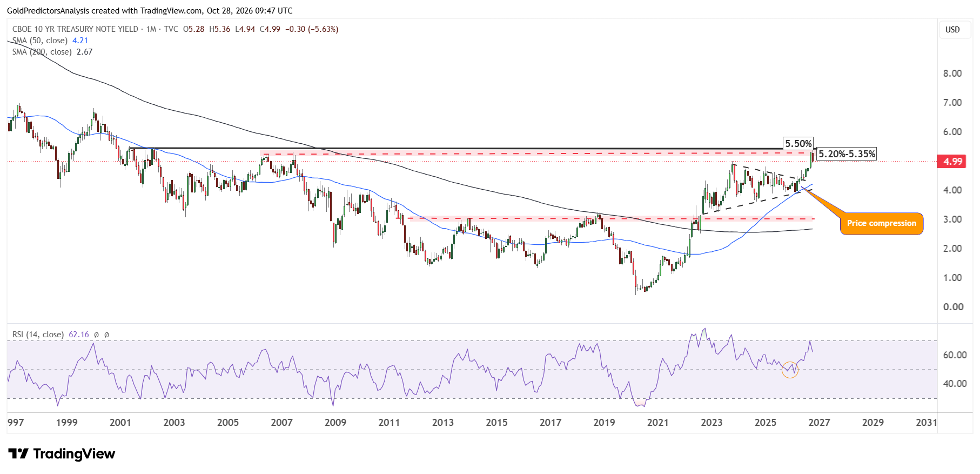
Task: Click the 2001 label on time axis
Action: pyautogui.click(x=120, y=423)
